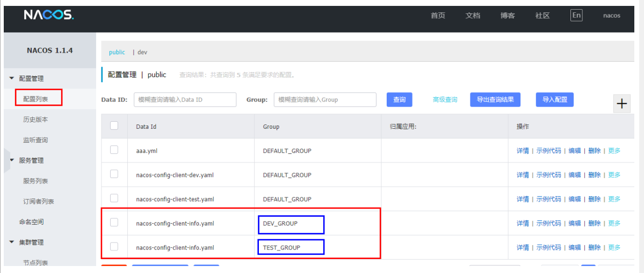Open 社区 in top navigation

pyautogui.click(x=542, y=16)
